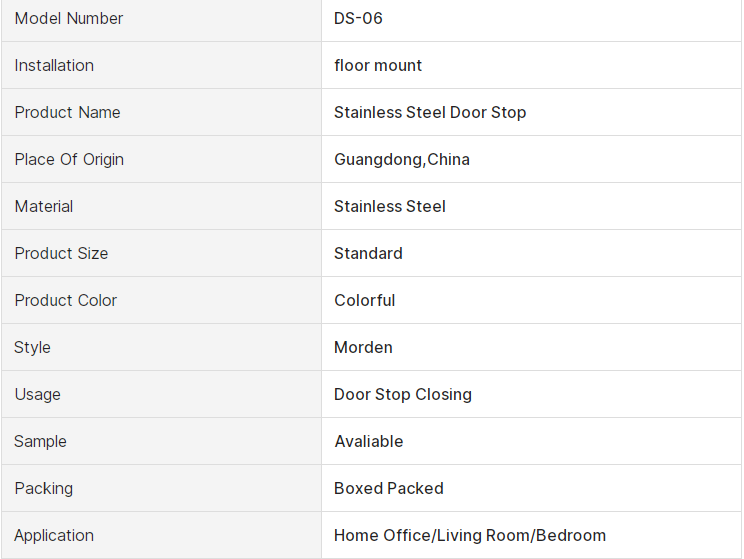Click the Product Name label
The image size is (744, 559).
point(67,112)
